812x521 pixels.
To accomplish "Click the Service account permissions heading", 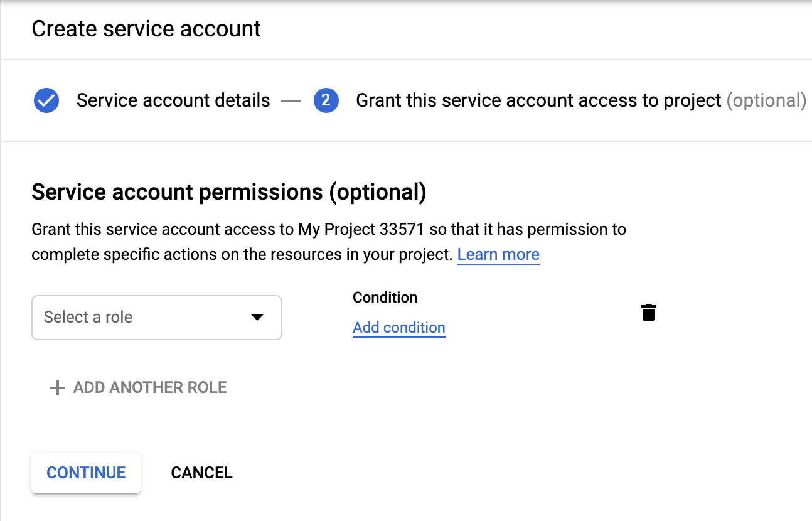I will tap(229, 192).
